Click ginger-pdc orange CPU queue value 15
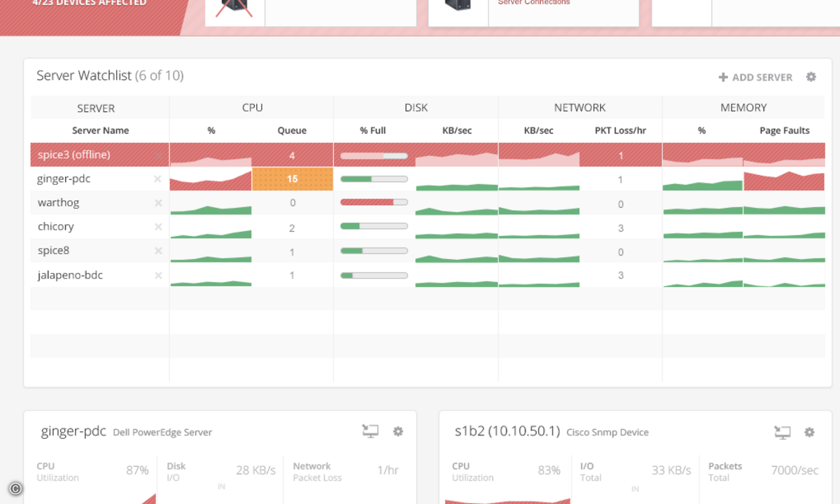 tap(292, 179)
